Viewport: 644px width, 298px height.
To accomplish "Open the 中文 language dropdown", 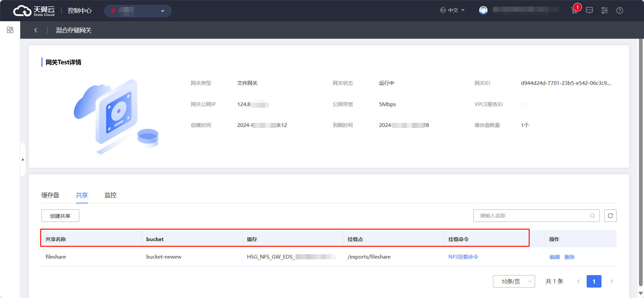I will (452, 10).
